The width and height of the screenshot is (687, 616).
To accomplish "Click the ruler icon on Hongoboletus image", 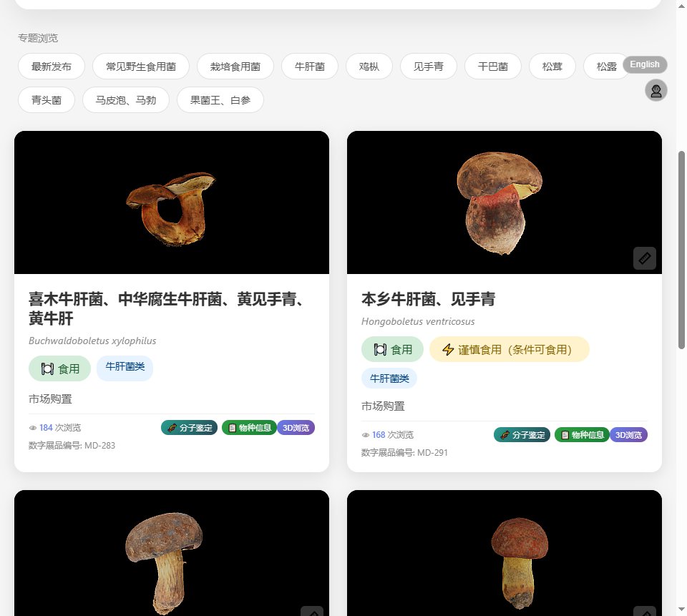I will pos(645,258).
